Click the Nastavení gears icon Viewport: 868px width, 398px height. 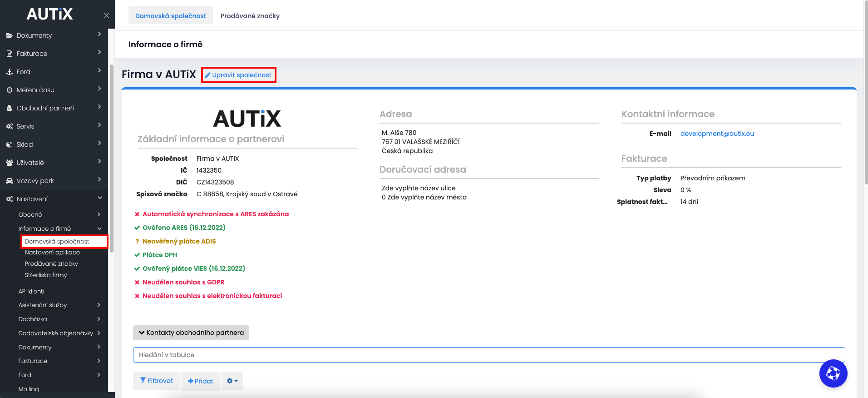click(x=9, y=199)
